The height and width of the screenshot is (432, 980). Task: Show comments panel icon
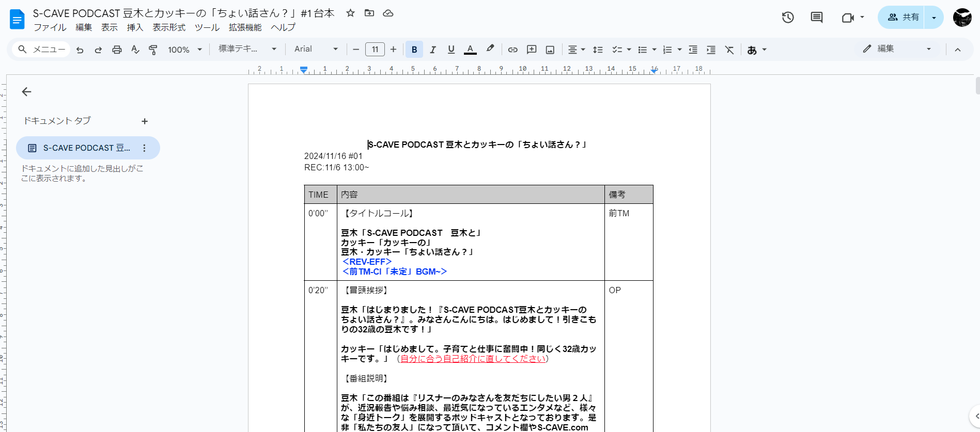817,18
